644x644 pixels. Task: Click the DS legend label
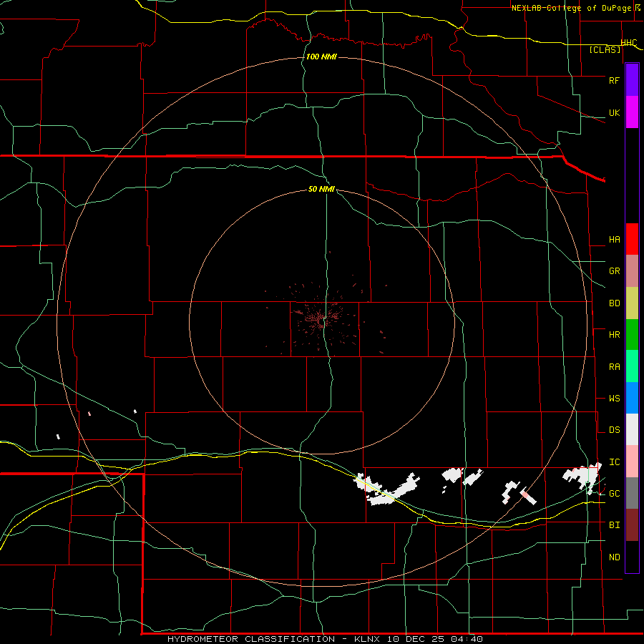pos(614,430)
